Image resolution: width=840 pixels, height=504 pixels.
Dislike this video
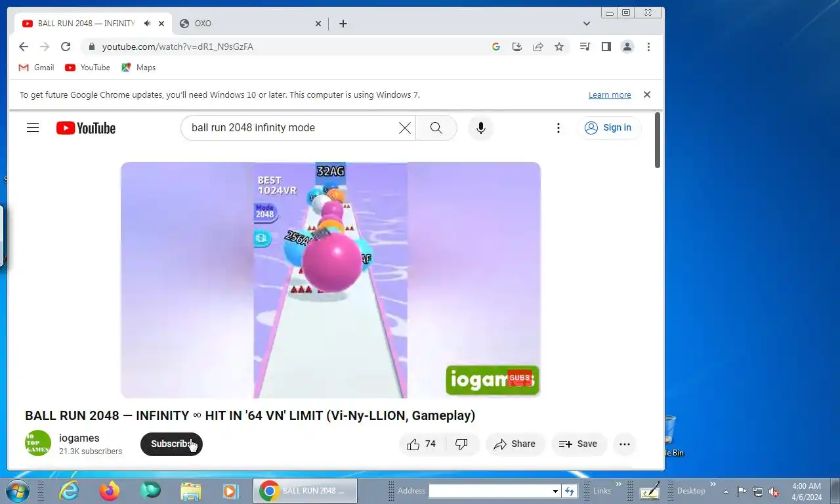[x=462, y=444]
